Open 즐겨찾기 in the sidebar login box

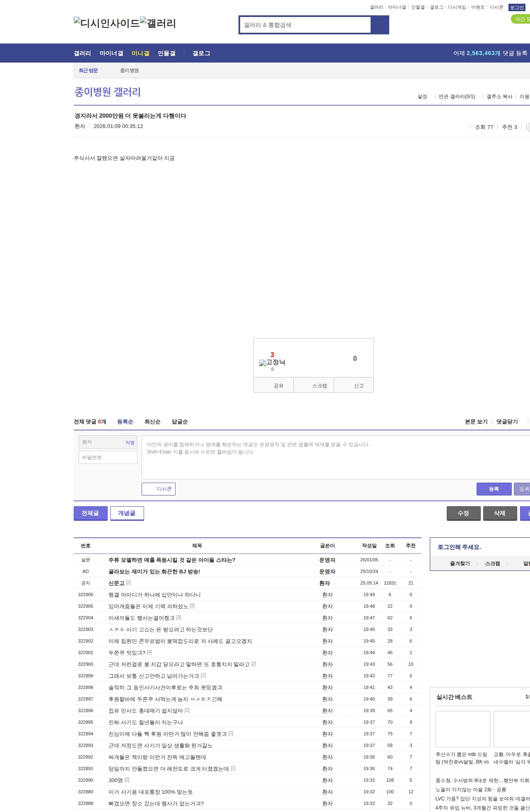pos(460,563)
